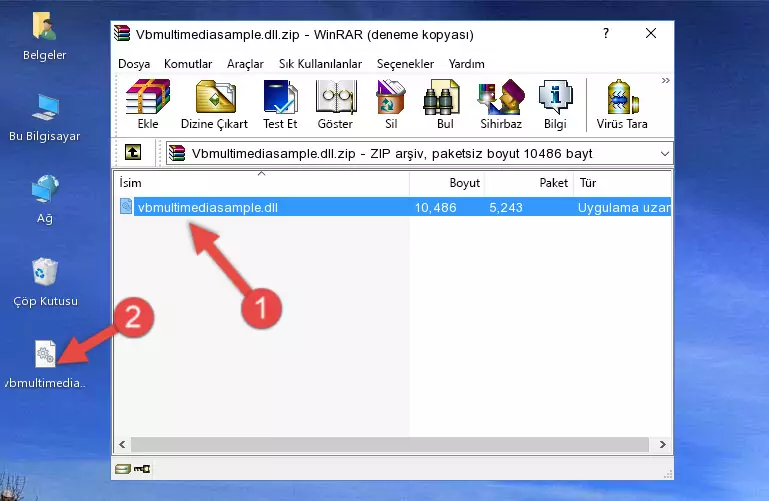Click the archive path address field
769x501 pixels.
[419, 153]
